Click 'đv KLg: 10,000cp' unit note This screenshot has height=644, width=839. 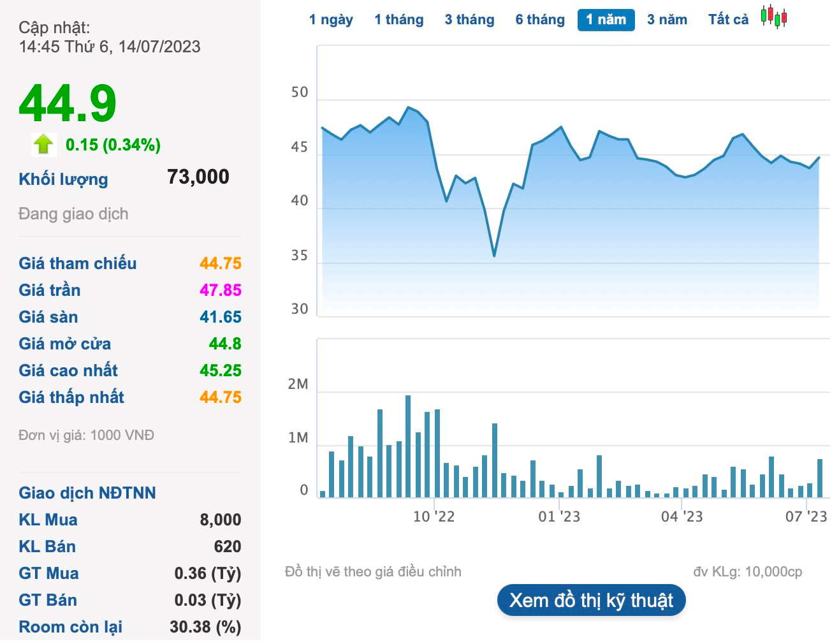[x=748, y=571]
